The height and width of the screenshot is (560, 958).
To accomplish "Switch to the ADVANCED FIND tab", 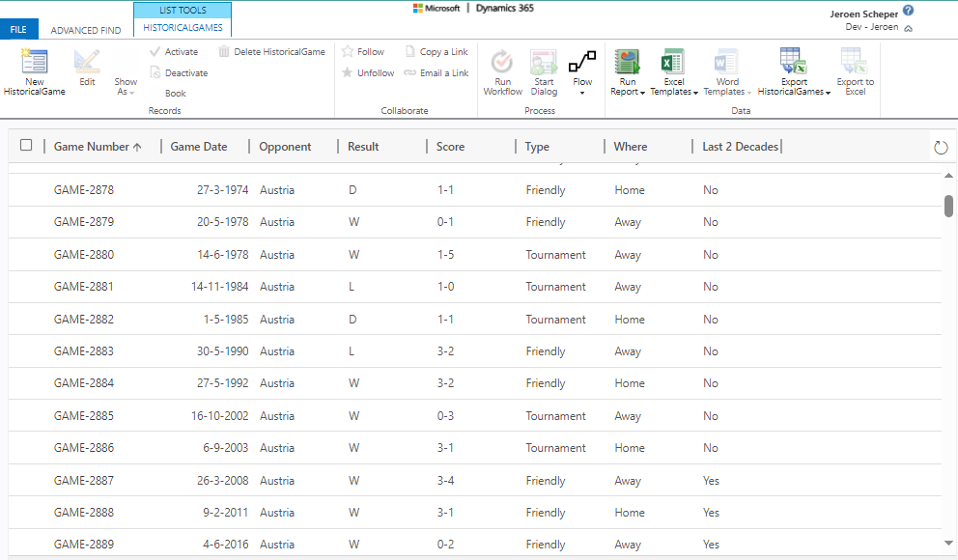I will pyautogui.click(x=86, y=30).
